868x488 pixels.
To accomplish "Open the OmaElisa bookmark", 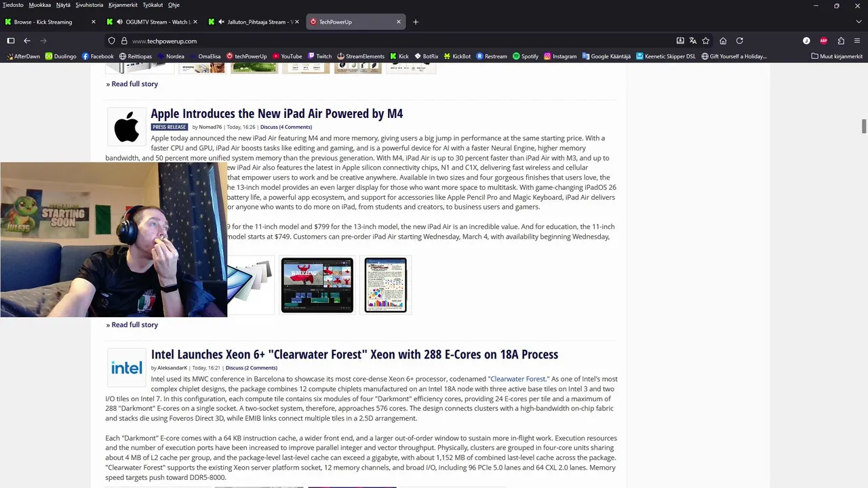I will [x=205, y=56].
